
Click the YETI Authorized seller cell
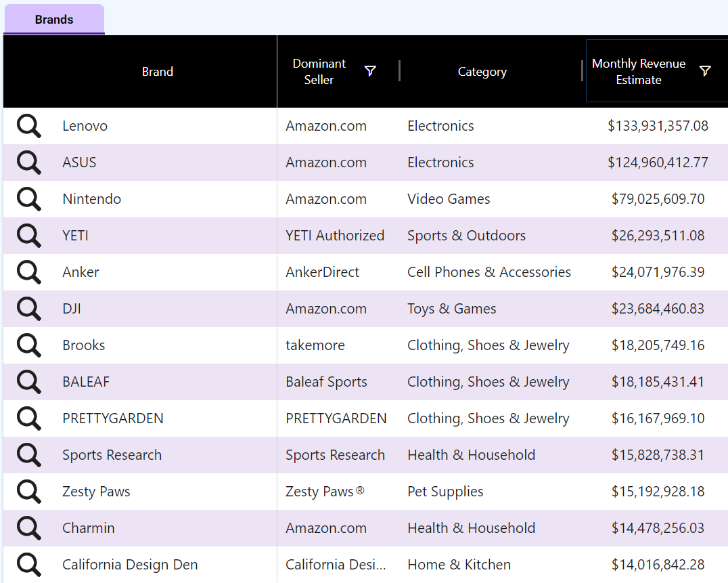(x=335, y=236)
